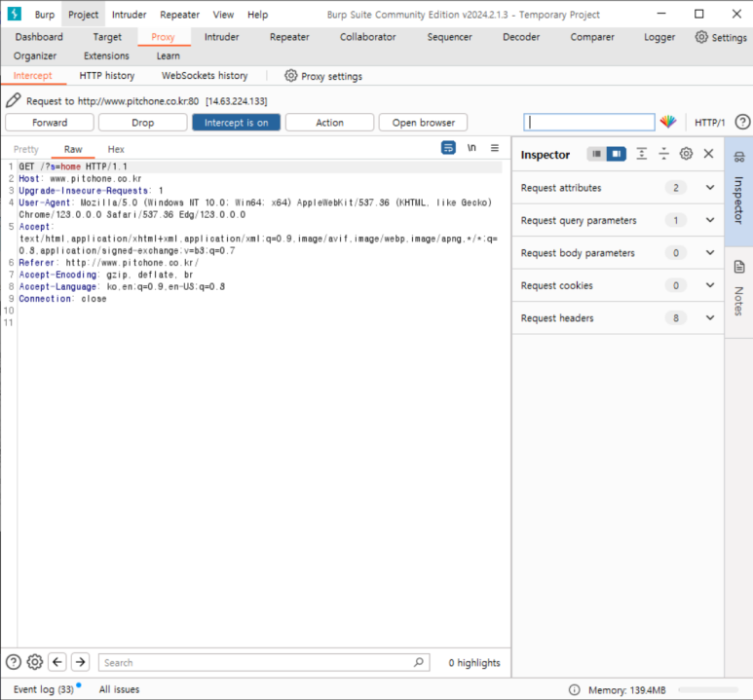Open the Action dropdown button
The height and width of the screenshot is (700, 753).
329,123
